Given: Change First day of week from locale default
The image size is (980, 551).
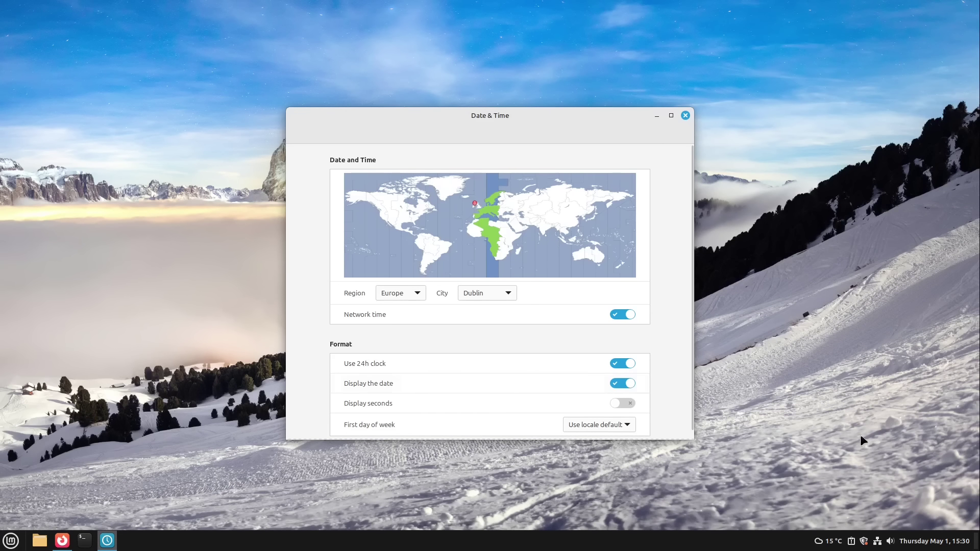Looking at the screenshot, I should pyautogui.click(x=599, y=424).
